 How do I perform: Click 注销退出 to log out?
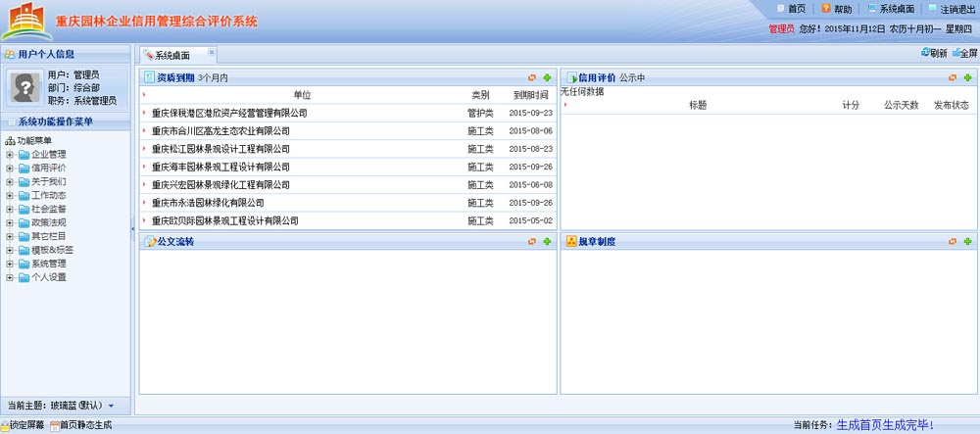tap(951, 9)
